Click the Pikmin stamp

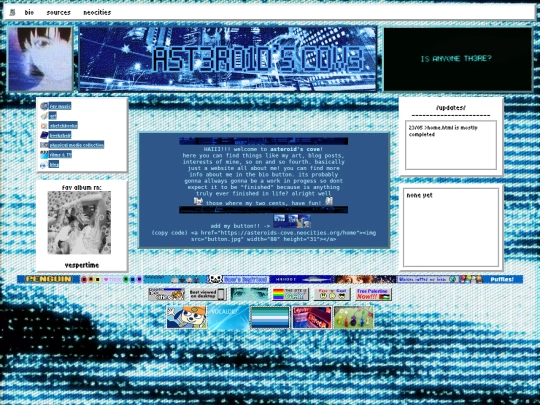pos(354,317)
